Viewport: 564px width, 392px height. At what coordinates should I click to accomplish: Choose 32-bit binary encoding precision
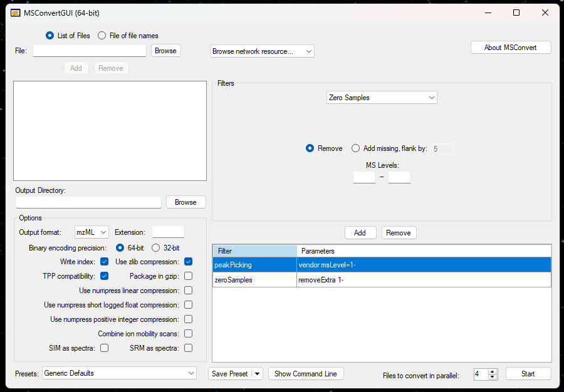click(156, 247)
